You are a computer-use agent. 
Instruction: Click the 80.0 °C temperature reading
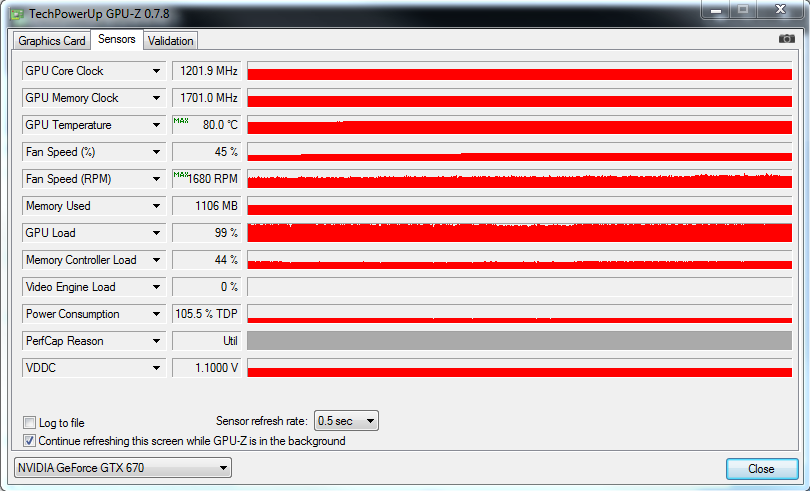207,125
